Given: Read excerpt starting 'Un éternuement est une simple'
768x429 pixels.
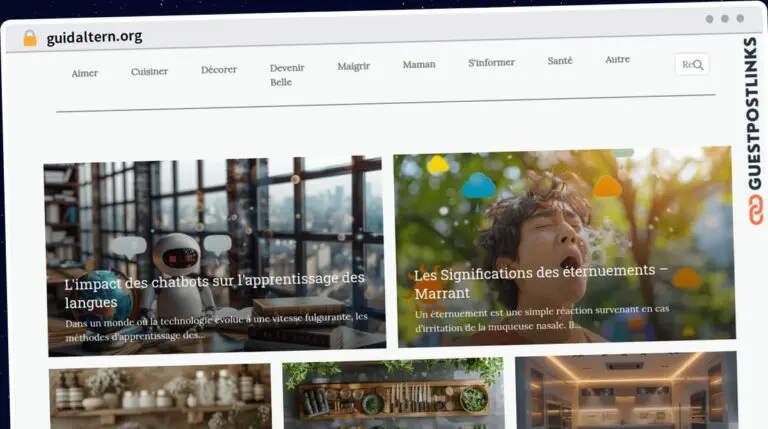Looking at the screenshot, I should pyautogui.click(x=542, y=318).
